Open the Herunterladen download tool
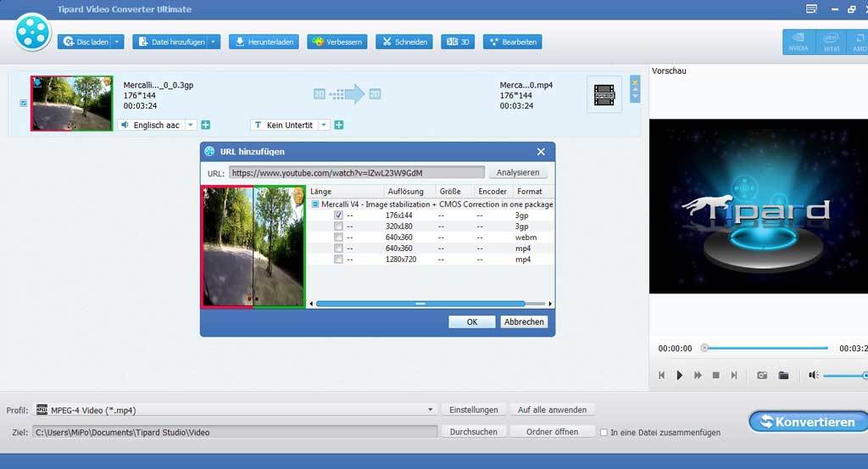The image size is (868, 469). [264, 42]
